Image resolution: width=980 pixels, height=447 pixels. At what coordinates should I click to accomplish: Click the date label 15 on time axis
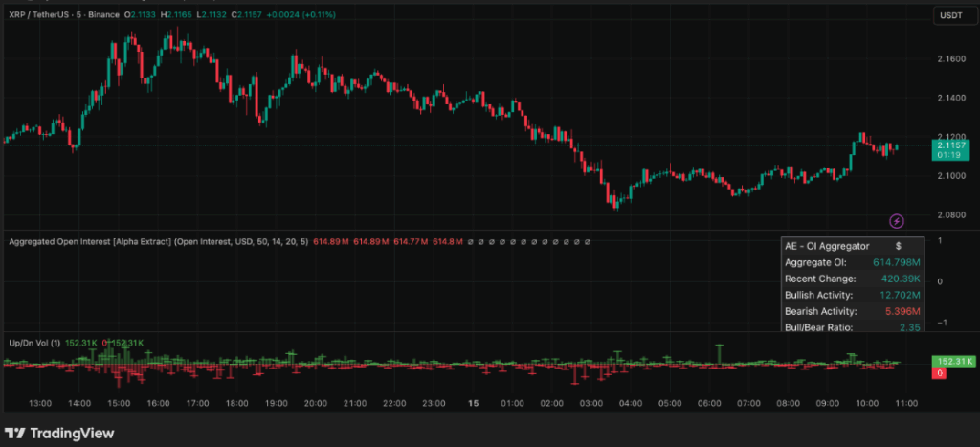click(473, 403)
